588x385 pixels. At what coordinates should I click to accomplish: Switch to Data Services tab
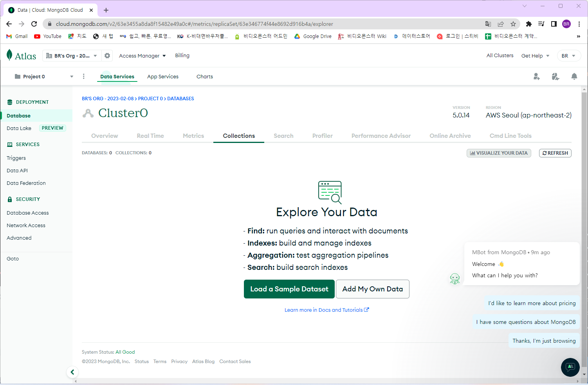click(x=117, y=77)
